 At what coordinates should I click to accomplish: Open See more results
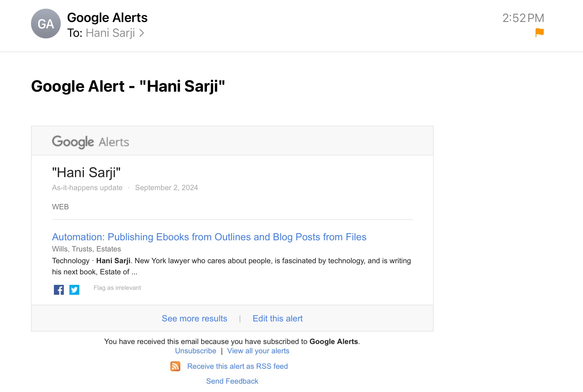195,318
